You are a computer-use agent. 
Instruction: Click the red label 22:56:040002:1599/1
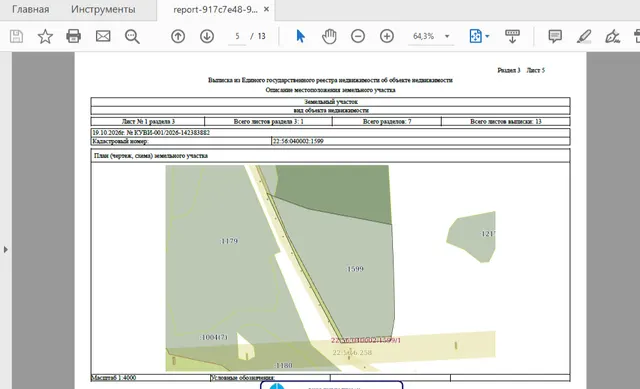tap(366, 340)
